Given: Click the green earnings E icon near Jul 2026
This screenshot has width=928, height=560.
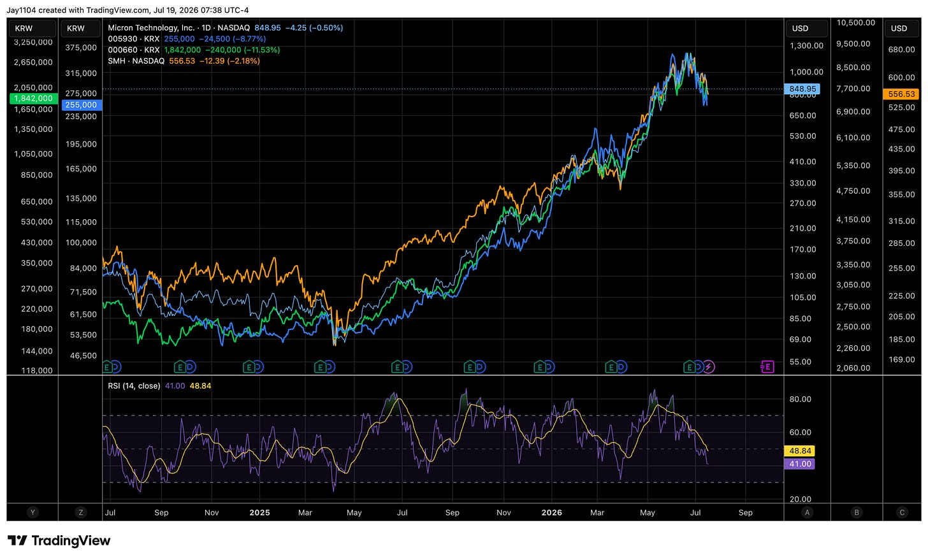Looking at the screenshot, I should [689, 367].
